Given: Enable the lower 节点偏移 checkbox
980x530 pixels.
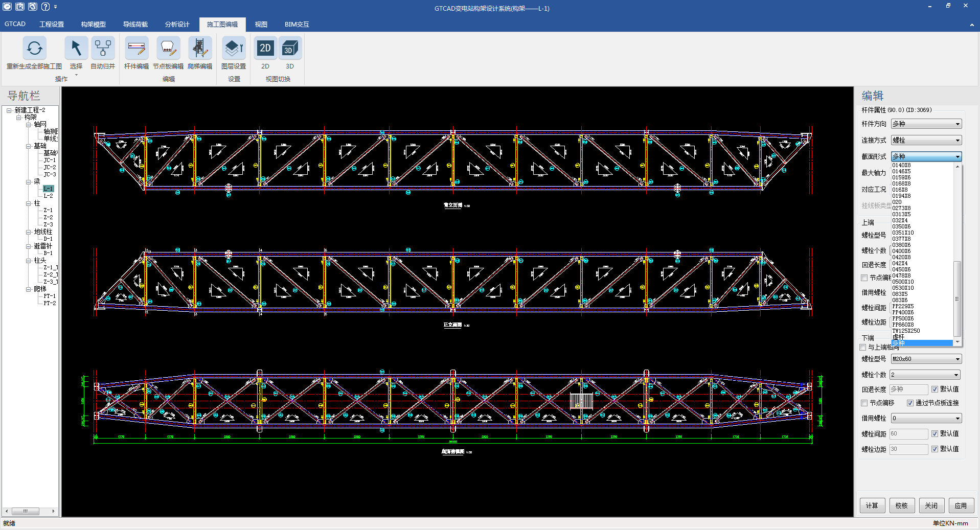Looking at the screenshot, I should [x=864, y=403].
